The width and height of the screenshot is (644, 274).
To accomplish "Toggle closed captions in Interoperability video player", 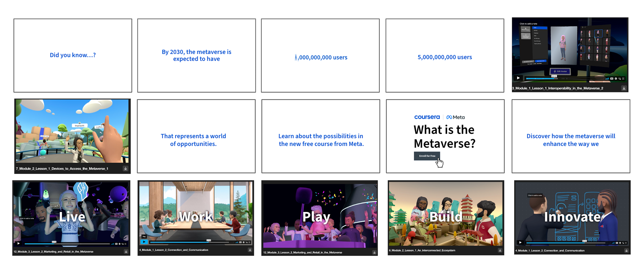I will pos(612,79).
